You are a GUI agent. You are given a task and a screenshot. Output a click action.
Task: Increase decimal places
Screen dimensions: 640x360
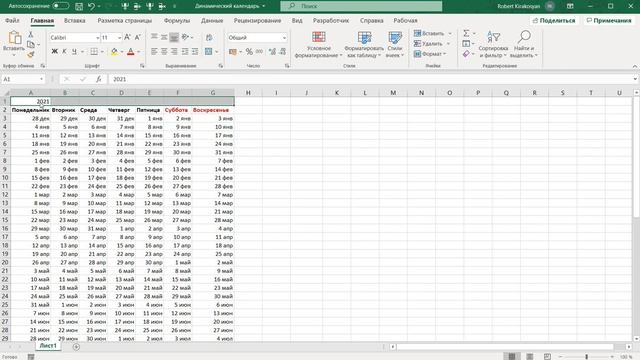[272, 52]
